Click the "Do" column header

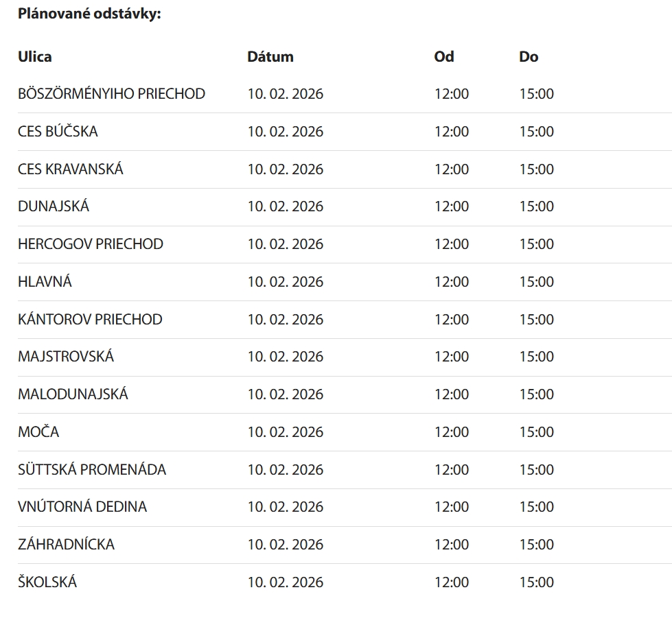(529, 57)
